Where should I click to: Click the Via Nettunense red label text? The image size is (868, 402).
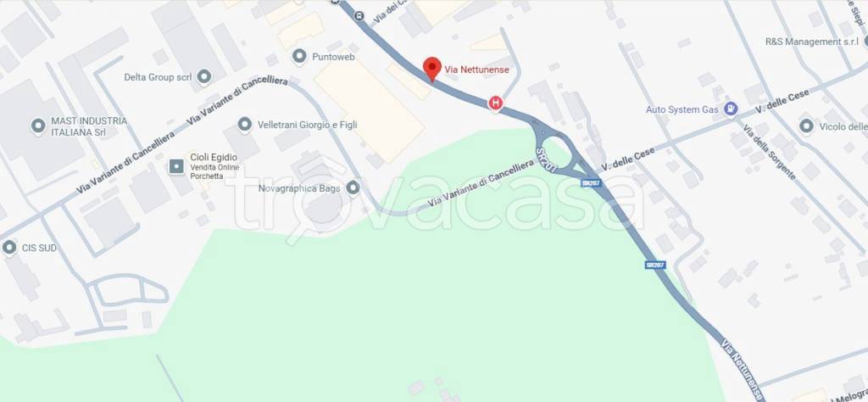point(476,70)
